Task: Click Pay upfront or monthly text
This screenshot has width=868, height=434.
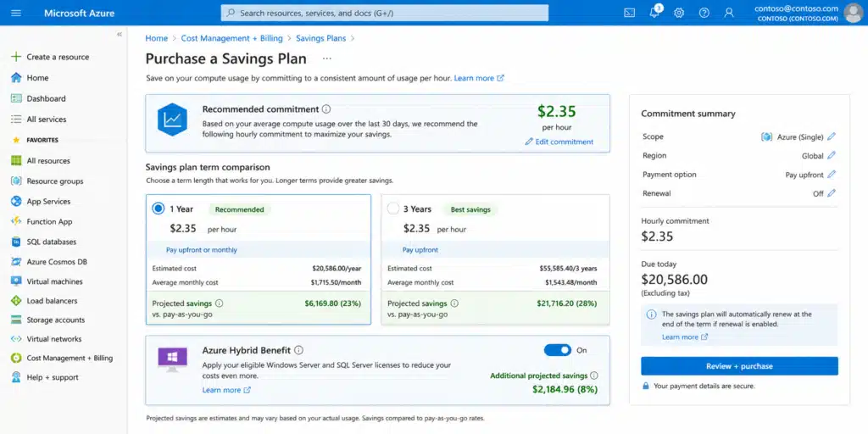Action: pyautogui.click(x=202, y=250)
